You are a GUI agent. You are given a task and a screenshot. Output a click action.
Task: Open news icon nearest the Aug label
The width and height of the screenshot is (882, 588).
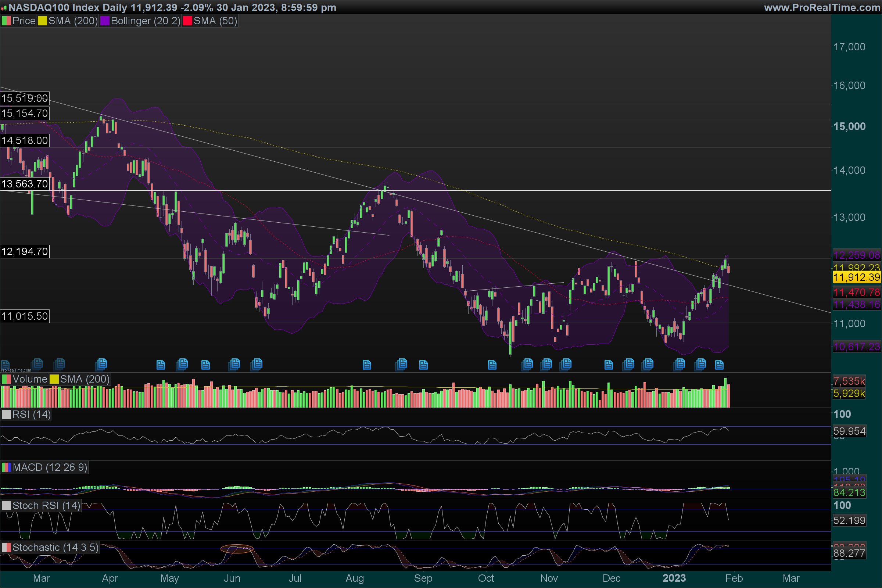point(367,365)
